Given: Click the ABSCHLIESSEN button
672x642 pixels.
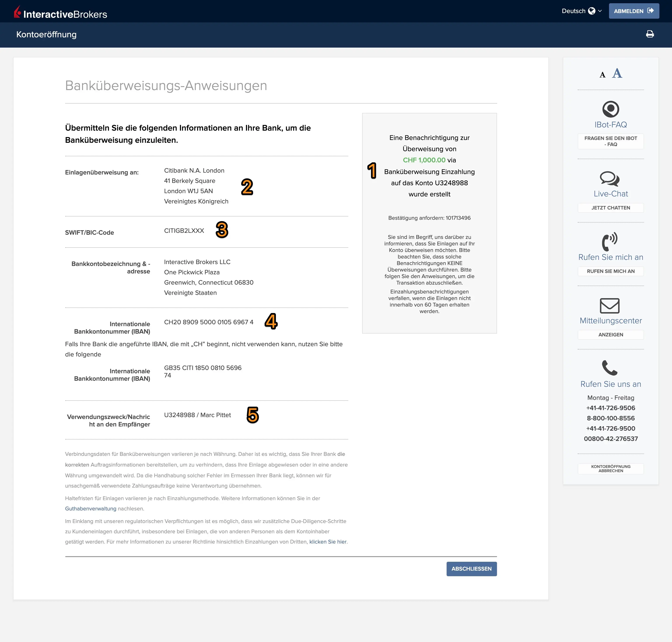Looking at the screenshot, I should 471,569.
